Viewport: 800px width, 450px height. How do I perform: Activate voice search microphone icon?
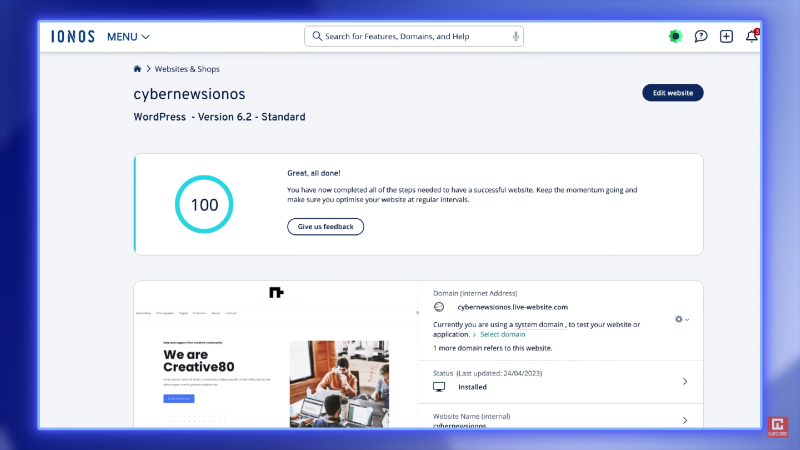516,36
